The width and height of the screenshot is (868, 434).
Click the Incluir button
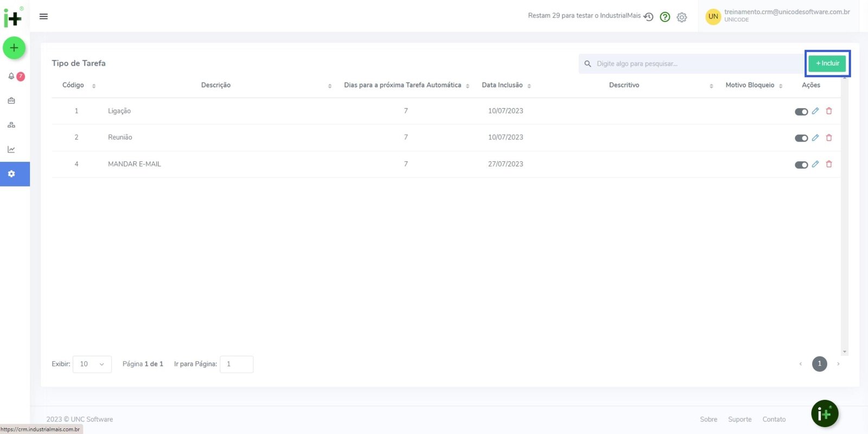[827, 63]
